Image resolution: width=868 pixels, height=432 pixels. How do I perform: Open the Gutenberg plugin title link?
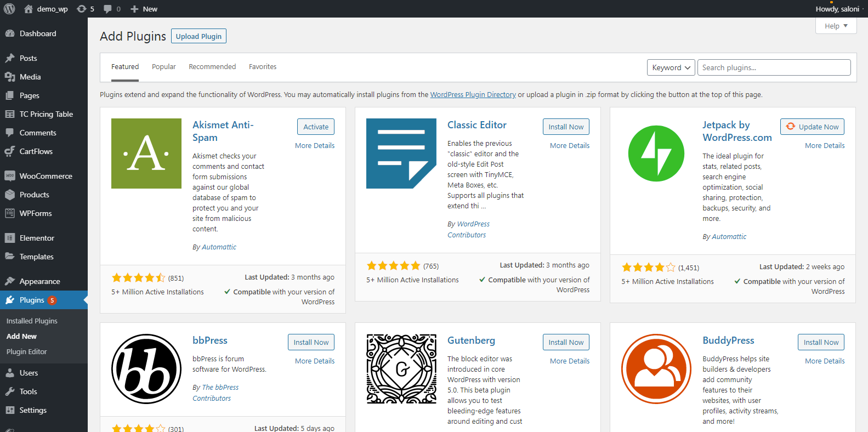pos(471,340)
